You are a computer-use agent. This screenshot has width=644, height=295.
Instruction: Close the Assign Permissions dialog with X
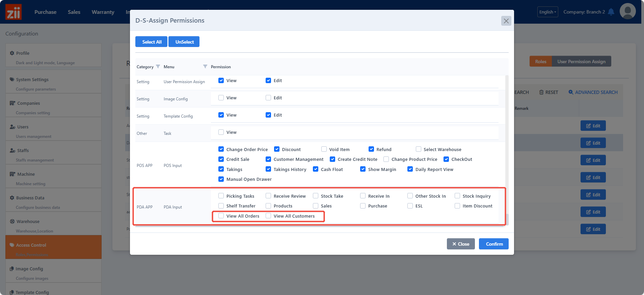click(x=506, y=21)
